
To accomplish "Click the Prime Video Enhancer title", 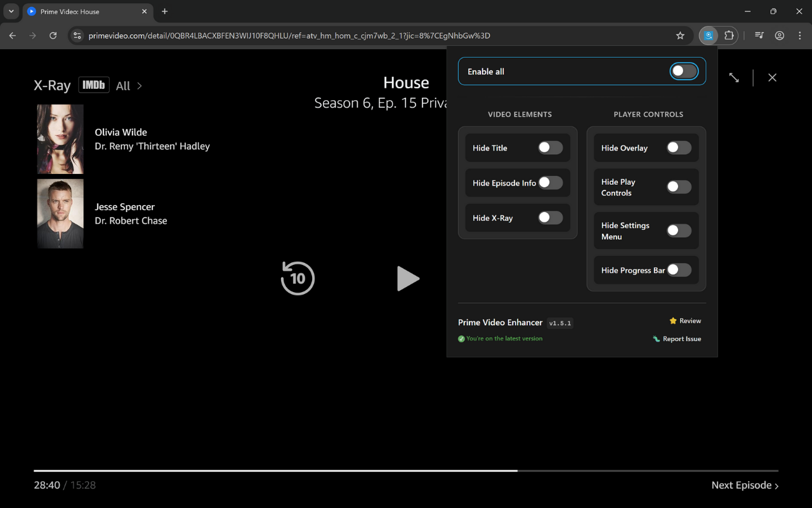I will (x=501, y=323).
